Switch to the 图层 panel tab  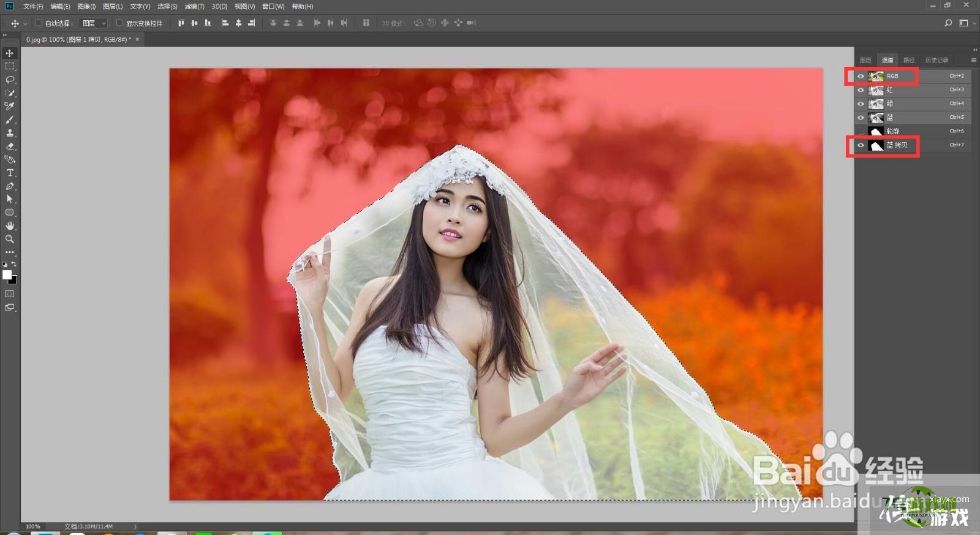click(865, 60)
